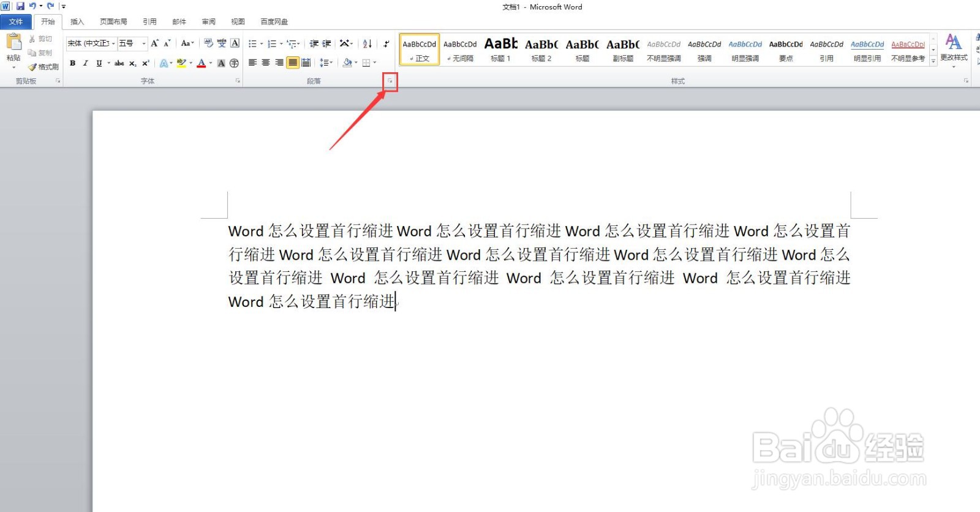Click the Sort (A-Z) icon

point(367,43)
